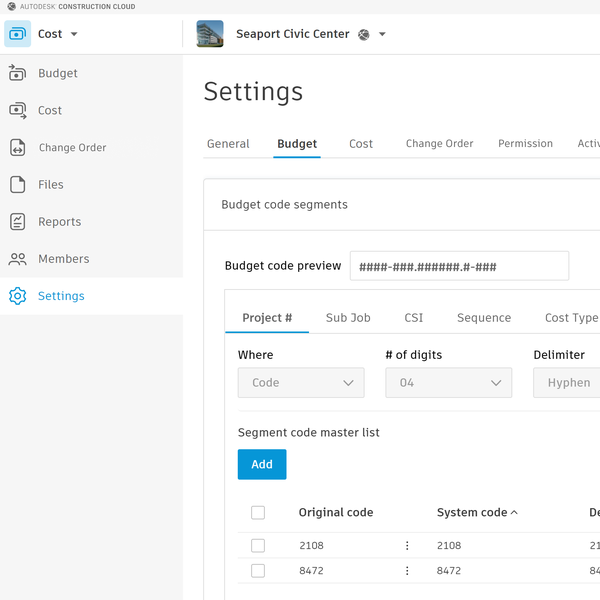The width and height of the screenshot is (600, 600).
Task: Open Cost section via sidebar icon
Action: pos(17,110)
